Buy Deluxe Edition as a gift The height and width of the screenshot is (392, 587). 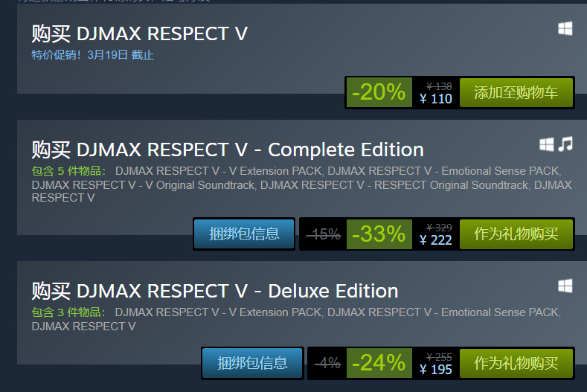pos(516,363)
